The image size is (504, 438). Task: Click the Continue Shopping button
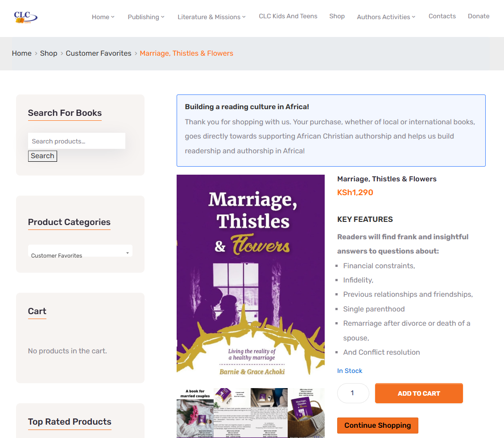point(377,426)
